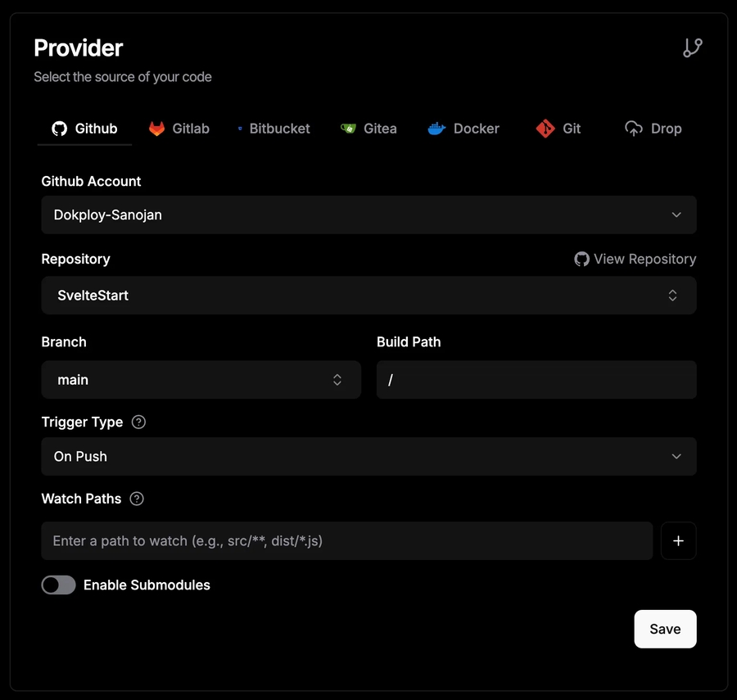The image size is (737, 700).
Task: Click the Docker whale icon
Action: pyautogui.click(x=436, y=129)
